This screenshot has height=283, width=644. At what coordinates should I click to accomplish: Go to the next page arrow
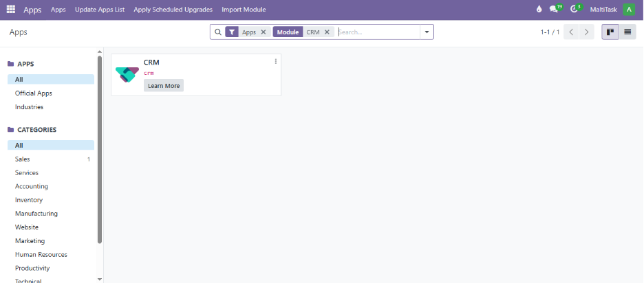click(x=586, y=32)
